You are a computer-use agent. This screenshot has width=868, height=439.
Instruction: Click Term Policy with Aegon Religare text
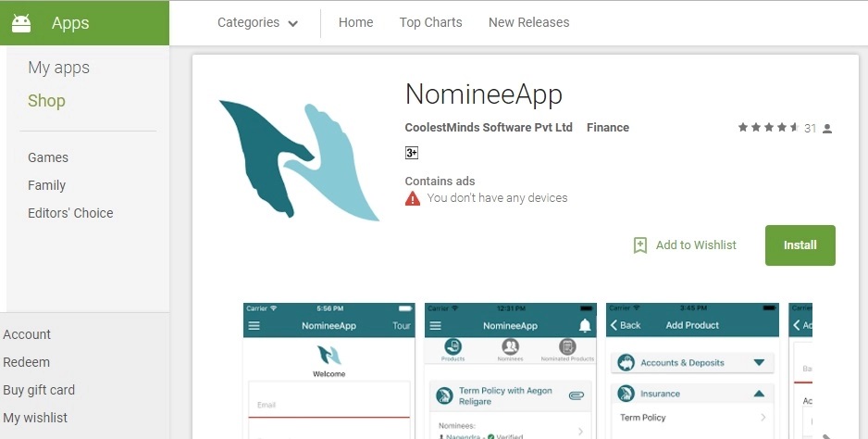(505, 395)
